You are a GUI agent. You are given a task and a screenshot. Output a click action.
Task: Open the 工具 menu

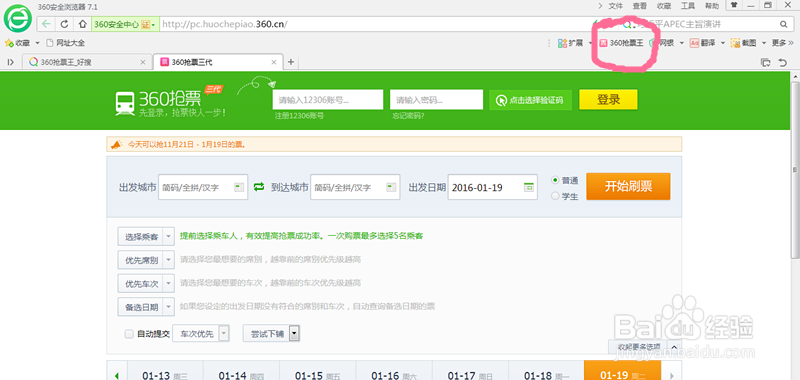[x=688, y=6]
